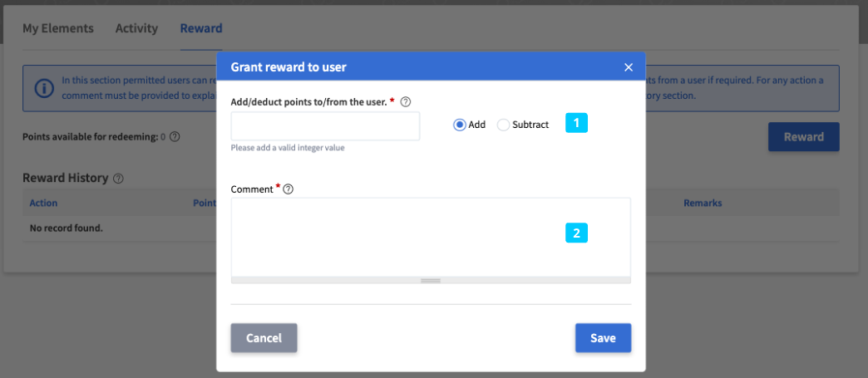Click the info icon in the blue banner
Screen dimensions: 868x378
tap(42, 88)
